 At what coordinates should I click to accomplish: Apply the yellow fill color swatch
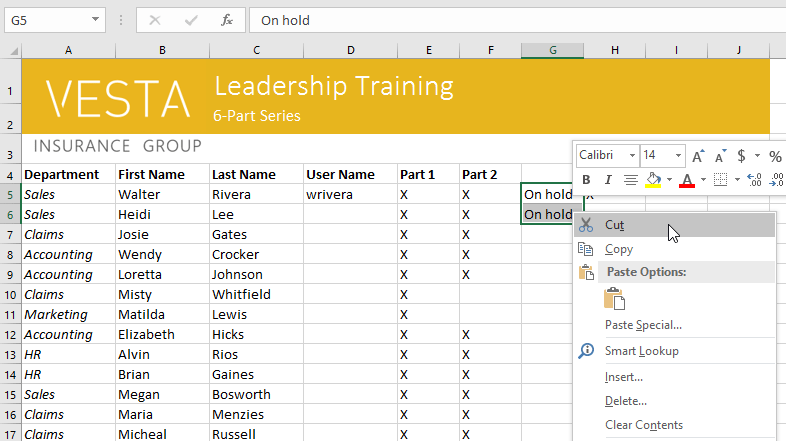(654, 180)
